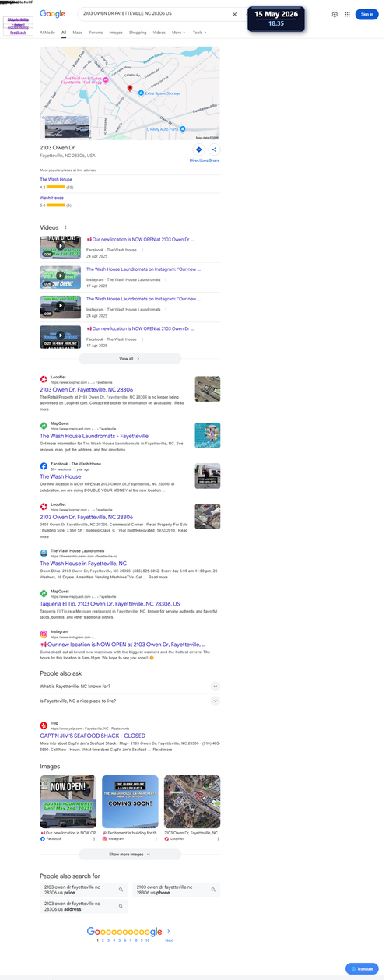Expand 'Is Fayetteville, NC a nice place to live?'
This screenshot has height=980, width=389.
(130, 701)
